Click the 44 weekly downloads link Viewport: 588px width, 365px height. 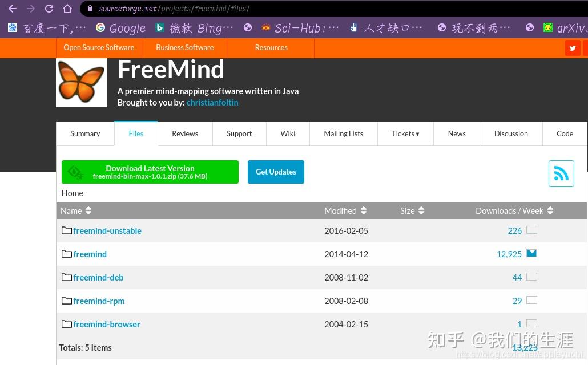517,278
